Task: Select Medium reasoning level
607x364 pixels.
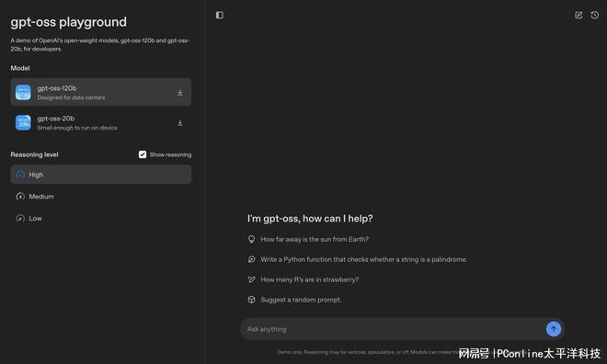Action: (100, 196)
